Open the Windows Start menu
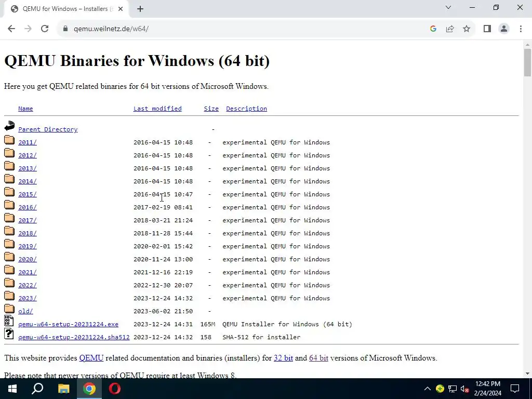Image resolution: width=532 pixels, height=399 pixels. pyautogui.click(x=12, y=389)
